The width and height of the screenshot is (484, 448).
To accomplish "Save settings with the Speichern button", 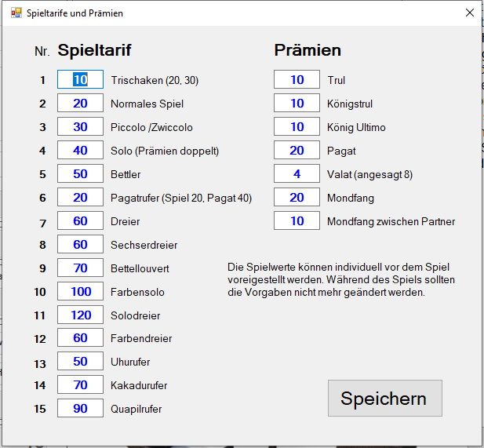I will click(384, 398).
